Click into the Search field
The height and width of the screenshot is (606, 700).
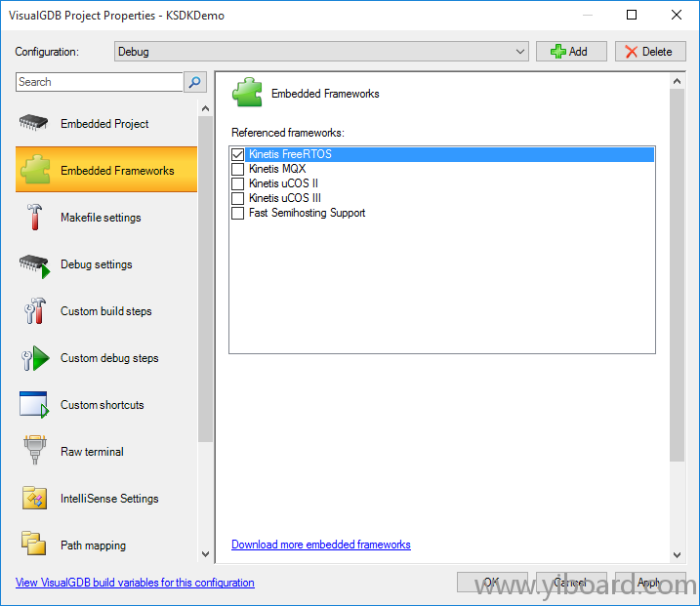pos(100,82)
